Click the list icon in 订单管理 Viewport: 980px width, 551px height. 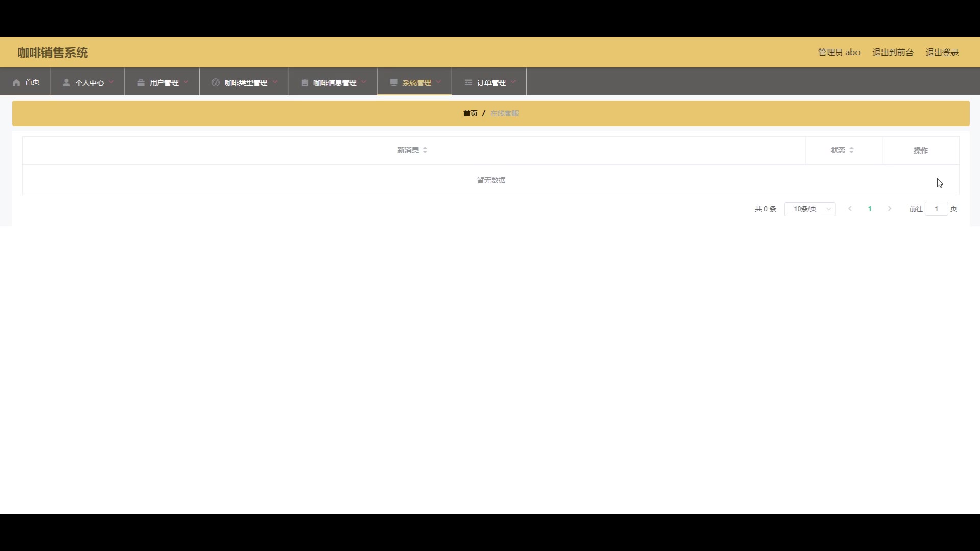pyautogui.click(x=468, y=82)
